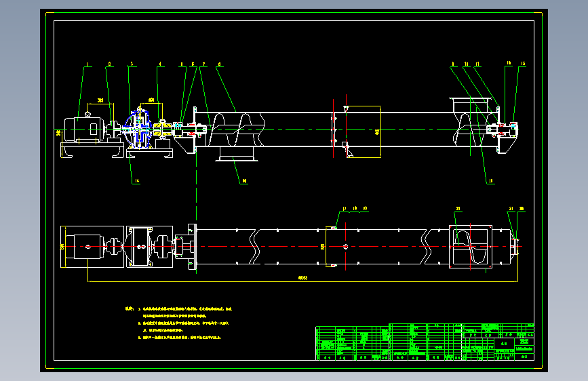Click the center circle on the plan view trough
This screenshot has height=381, width=588.
tap(345, 246)
